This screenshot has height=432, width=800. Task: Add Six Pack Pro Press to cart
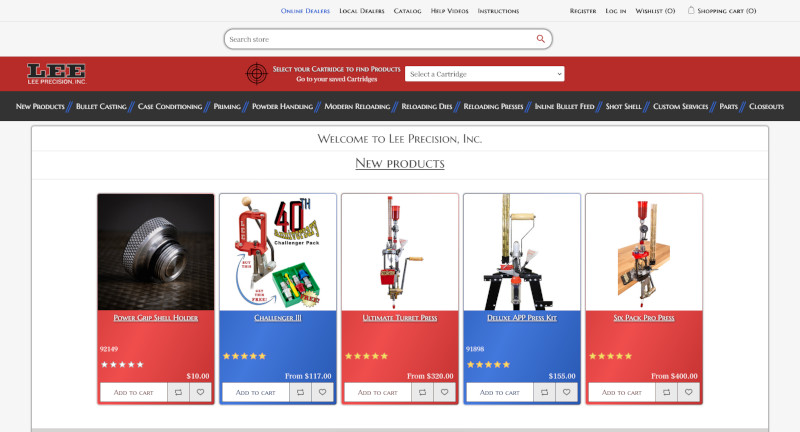click(621, 392)
